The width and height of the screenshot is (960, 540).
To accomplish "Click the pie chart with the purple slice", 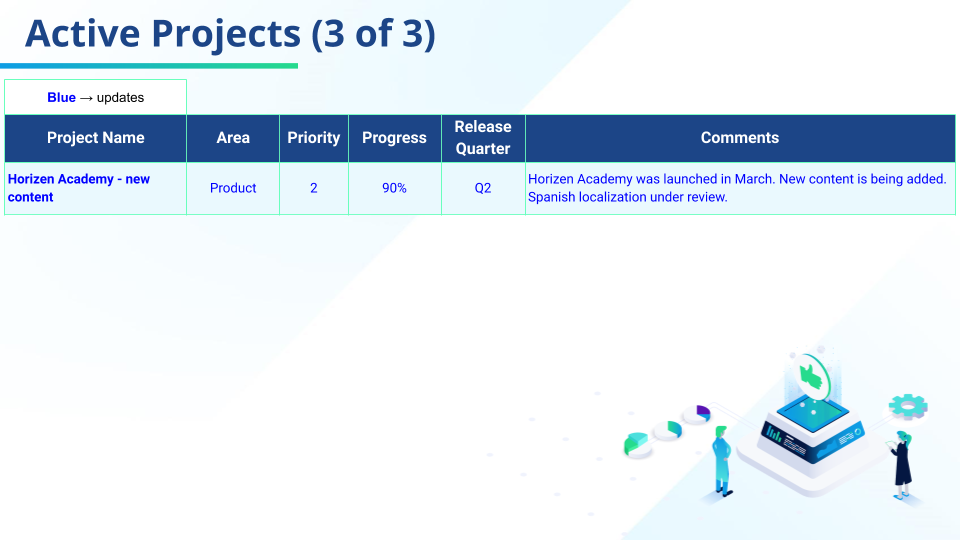I will click(696, 413).
